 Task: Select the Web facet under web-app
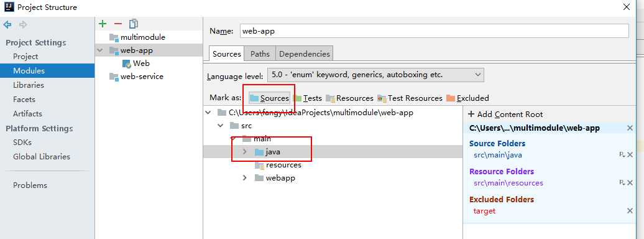point(136,63)
